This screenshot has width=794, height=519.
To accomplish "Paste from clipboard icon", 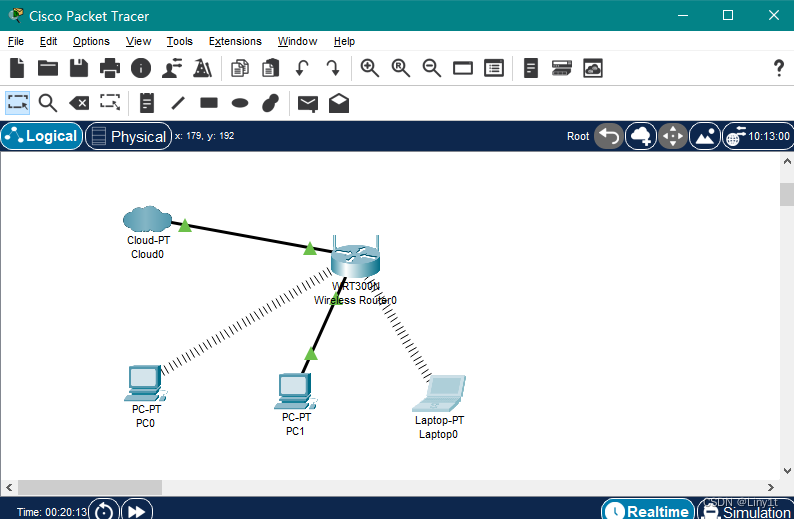I will click(x=270, y=68).
